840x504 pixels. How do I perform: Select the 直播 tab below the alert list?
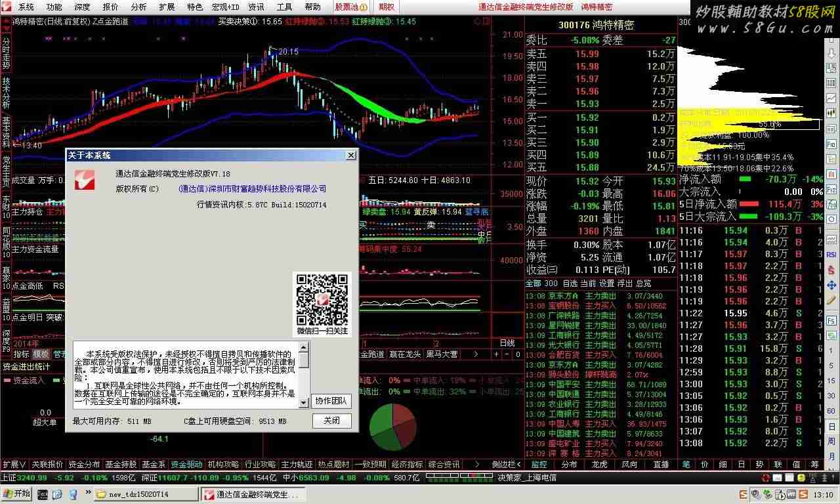660,465
